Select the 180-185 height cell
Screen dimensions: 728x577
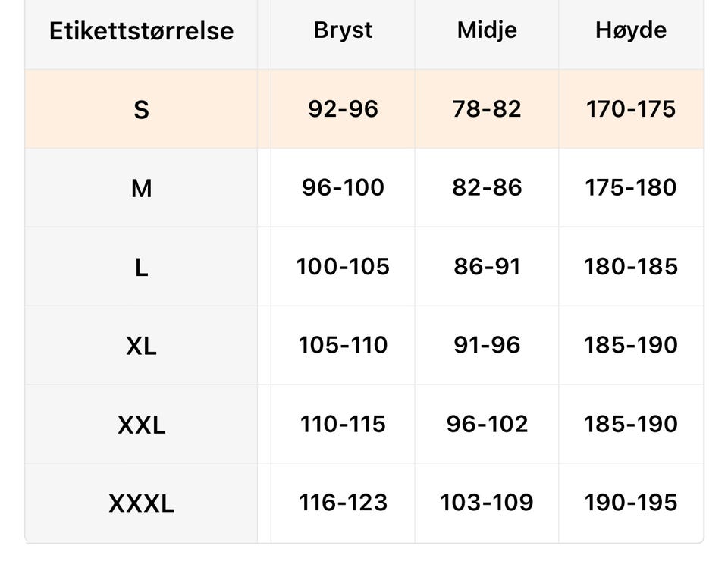(631, 266)
